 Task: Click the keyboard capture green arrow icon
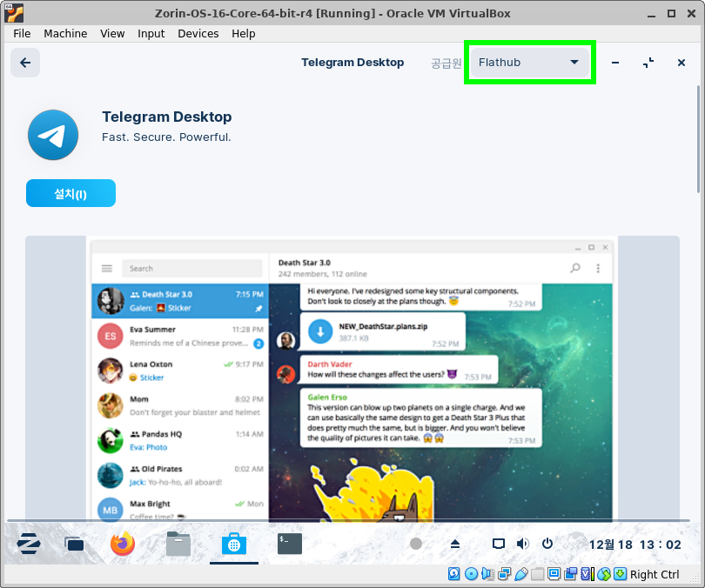(620, 573)
